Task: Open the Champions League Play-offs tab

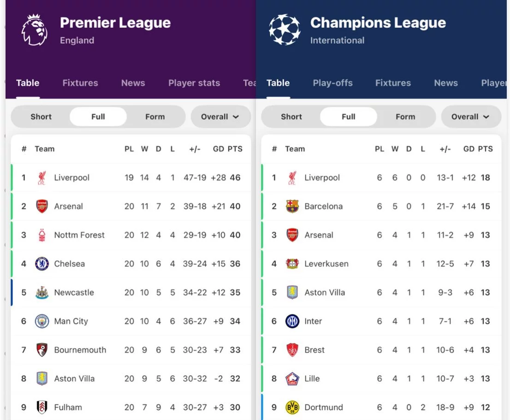Action: tap(332, 83)
